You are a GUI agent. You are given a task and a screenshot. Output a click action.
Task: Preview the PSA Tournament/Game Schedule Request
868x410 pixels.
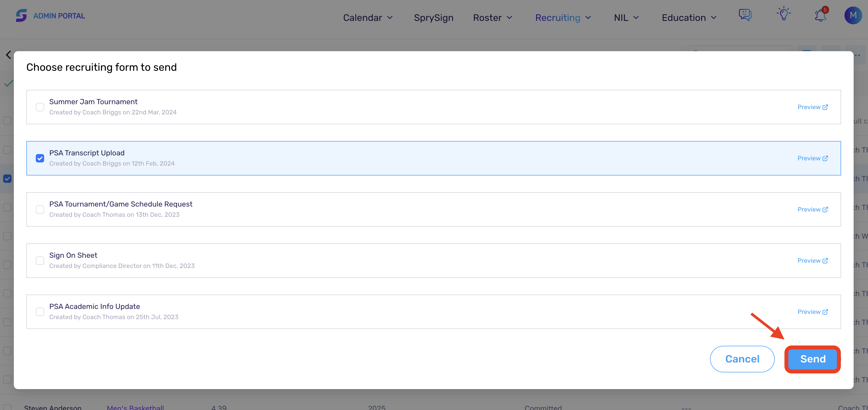(x=812, y=209)
